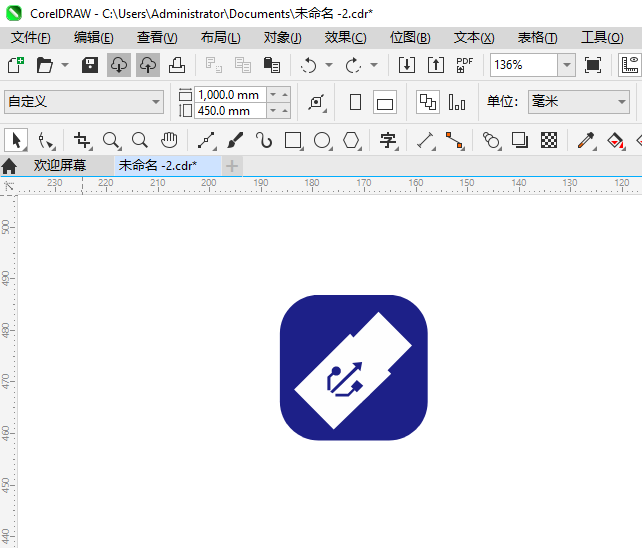The height and width of the screenshot is (548, 642).
Task: Open the Undo history dropdown arrow
Action: pyautogui.click(x=329, y=65)
